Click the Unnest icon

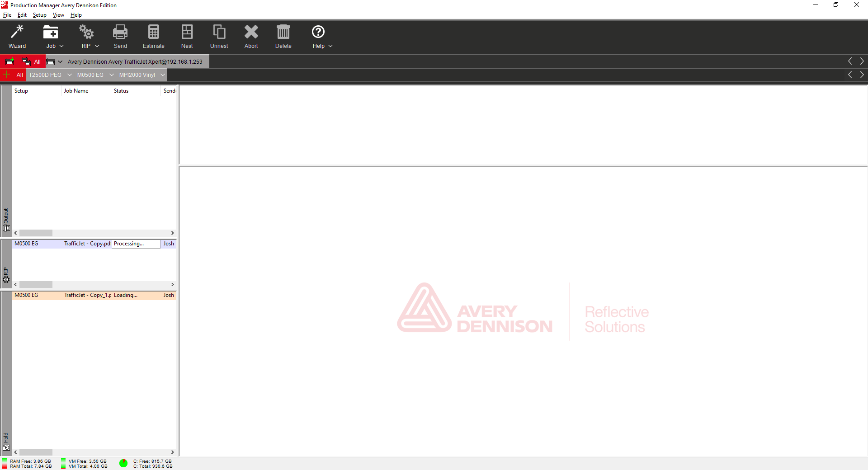219,32
